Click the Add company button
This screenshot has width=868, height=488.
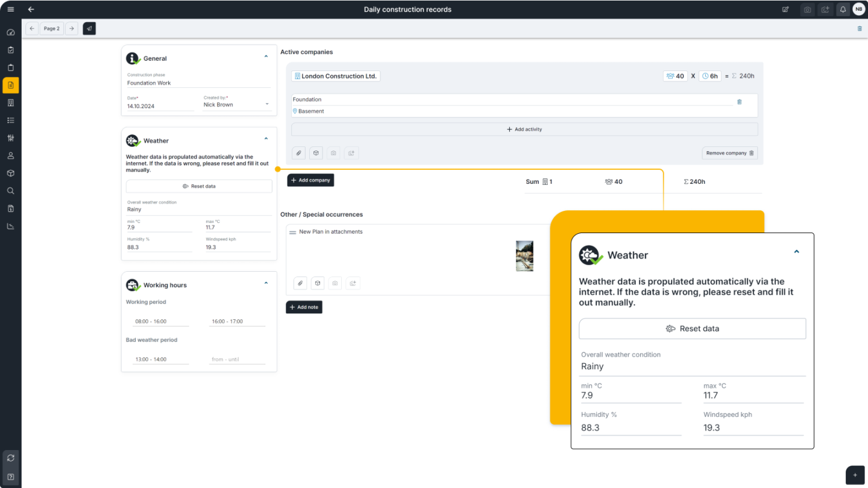(x=310, y=180)
